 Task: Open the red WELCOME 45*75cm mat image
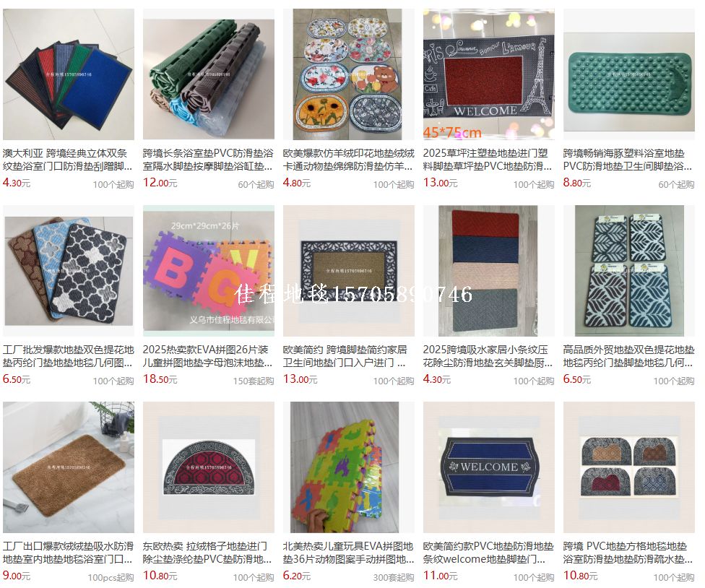click(489, 74)
